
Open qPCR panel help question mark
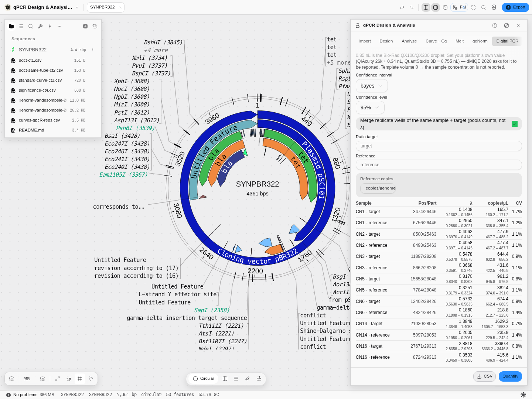[495, 25]
